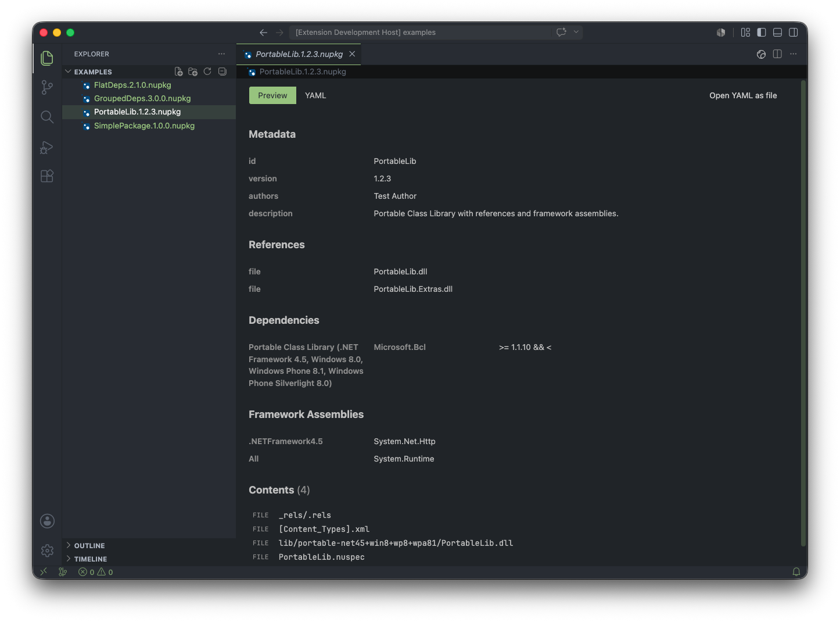Select the PortableLib.1.2.3.nupkg editor tab
The width and height of the screenshot is (840, 622).
pos(299,54)
